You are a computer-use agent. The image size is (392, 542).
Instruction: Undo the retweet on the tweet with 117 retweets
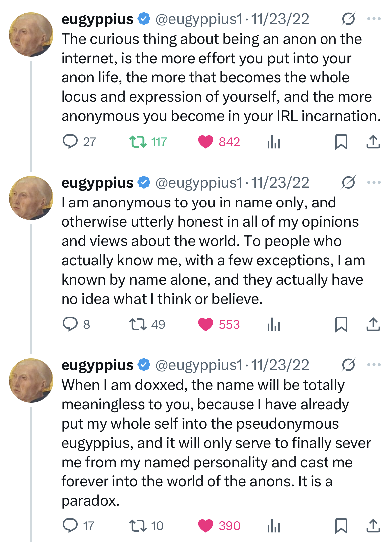point(138,142)
